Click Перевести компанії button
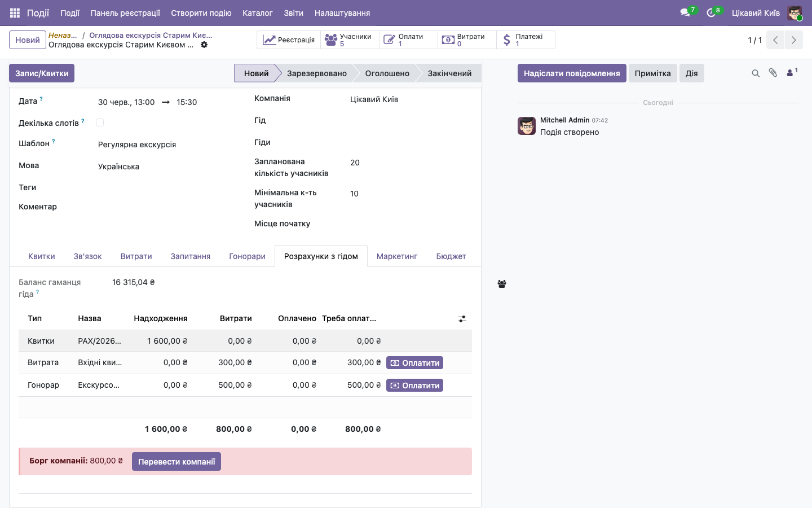 coord(176,462)
